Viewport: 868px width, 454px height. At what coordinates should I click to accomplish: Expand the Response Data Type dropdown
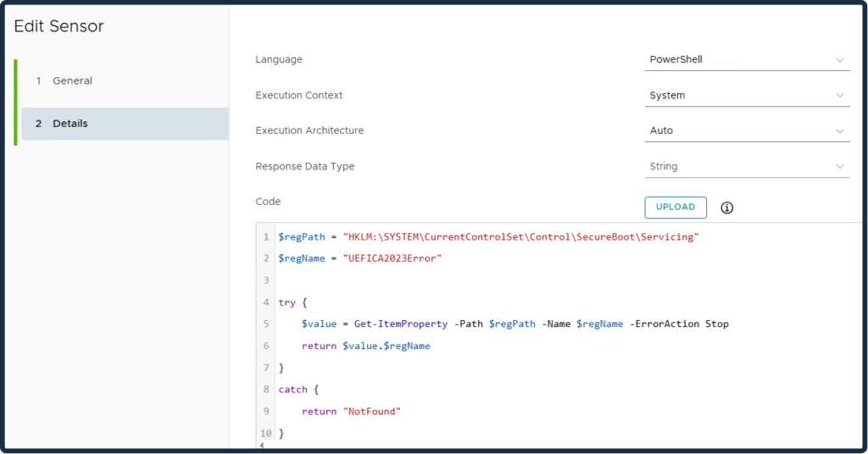click(746, 167)
